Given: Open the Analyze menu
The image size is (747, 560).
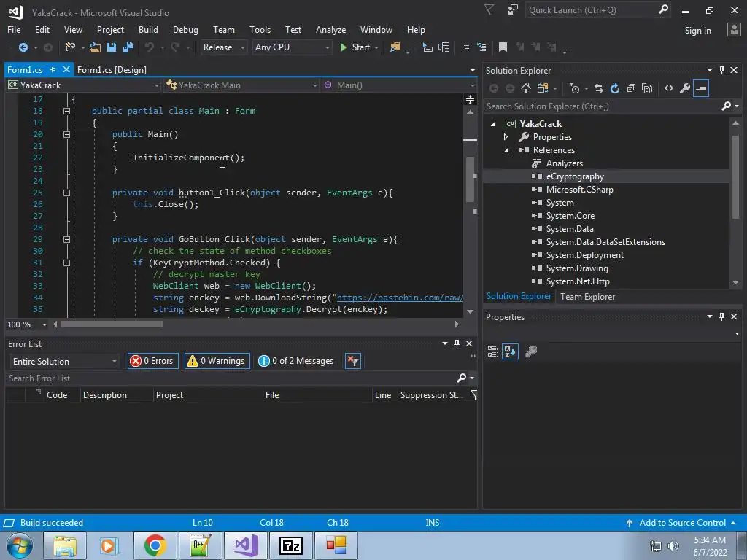Looking at the screenshot, I should tap(330, 29).
